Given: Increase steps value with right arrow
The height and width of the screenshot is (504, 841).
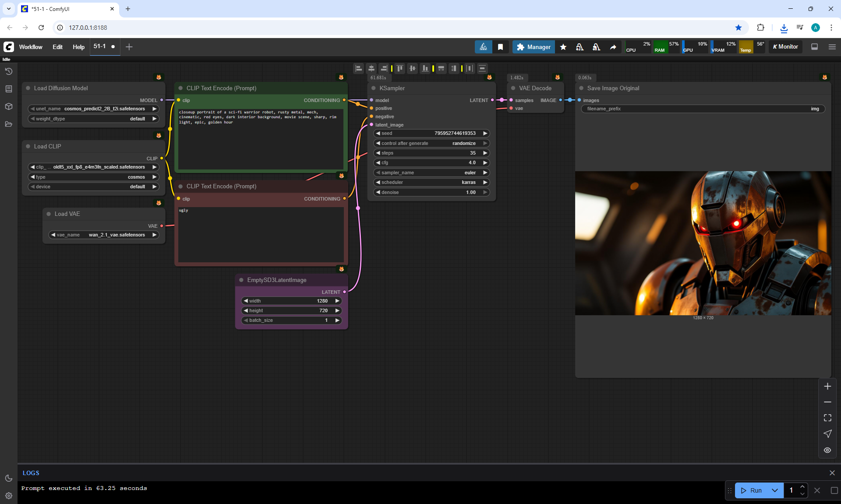Looking at the screenshot, I should tap(485, 153).
